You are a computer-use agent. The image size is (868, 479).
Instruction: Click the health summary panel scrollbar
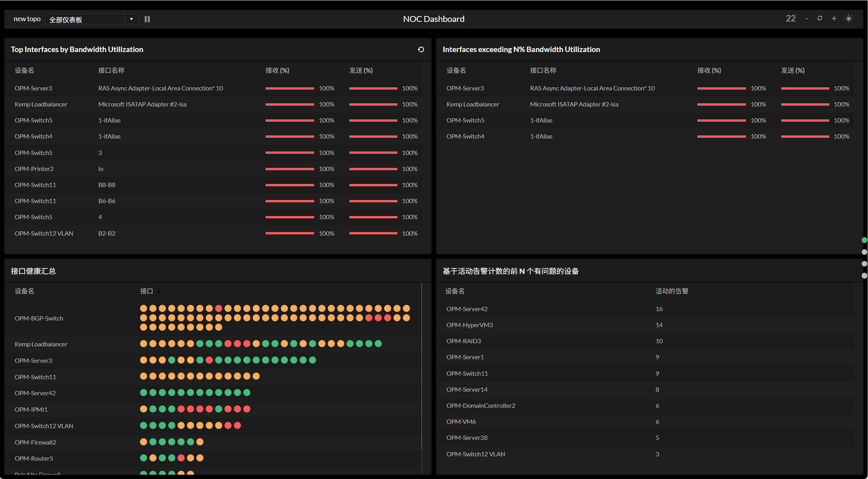pyautogui.click(x=422, y=366)
